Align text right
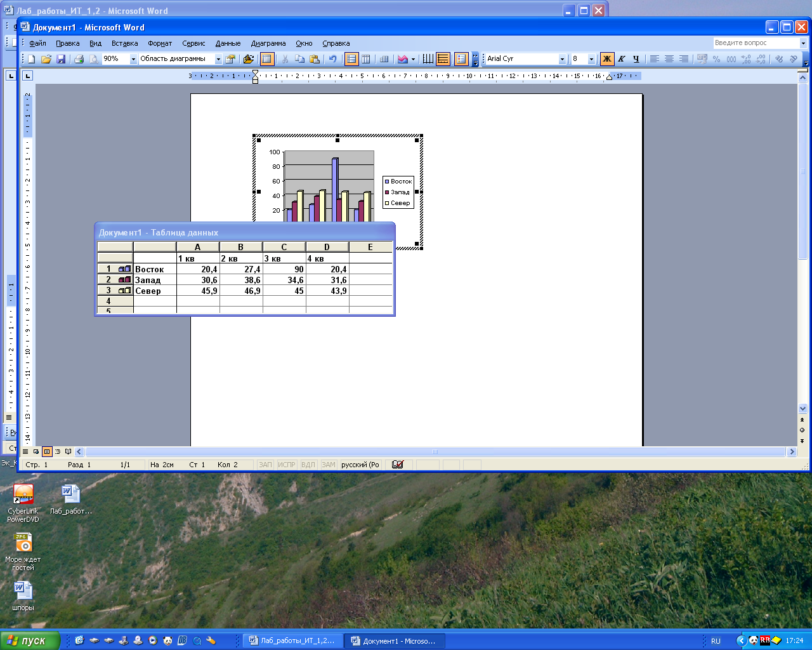 click(x=683, y=59)
